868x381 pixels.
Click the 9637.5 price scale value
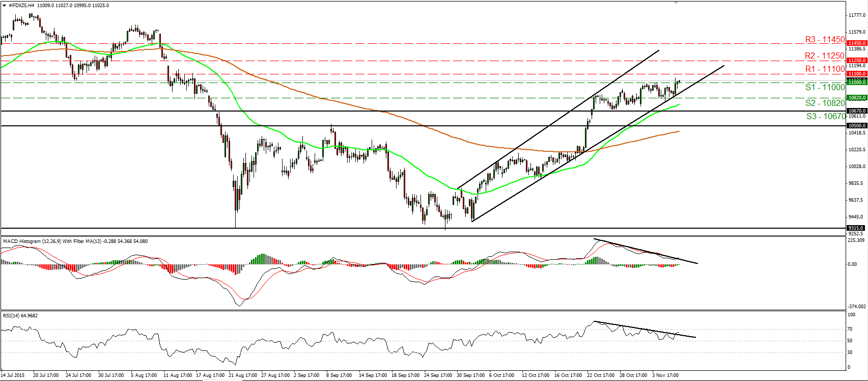[856, 200]
